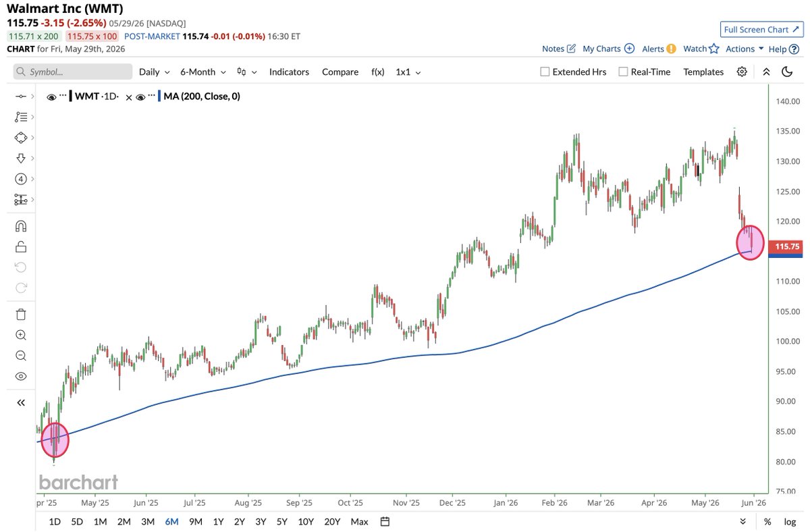This screenshot has width=810, height=532.
Task: Open Notes
Action: click(559, 49)
